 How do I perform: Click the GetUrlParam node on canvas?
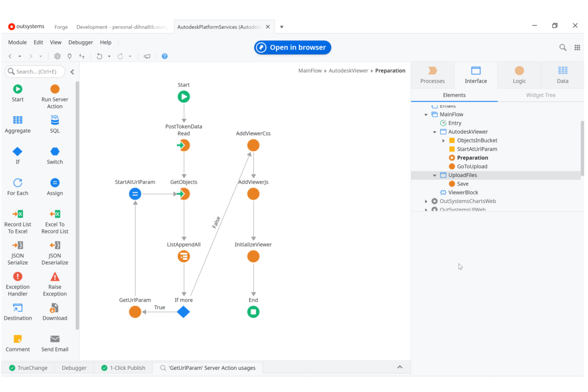[x=135, y=312]
